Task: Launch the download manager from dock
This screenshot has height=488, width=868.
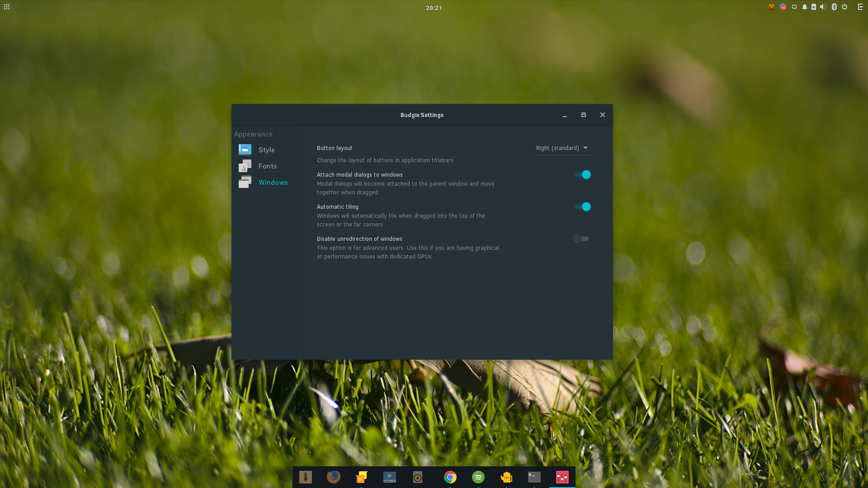Action: pyautogui.click(x=306, y=477)
